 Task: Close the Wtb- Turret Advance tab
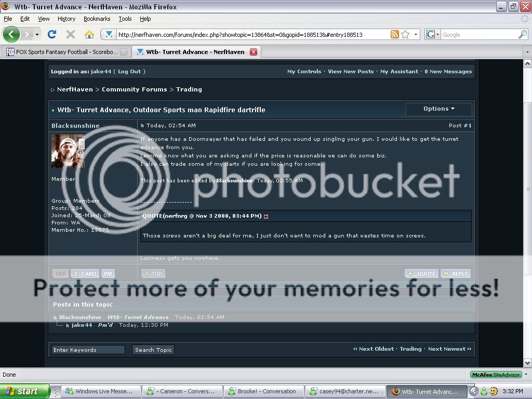tap(254, 52)
